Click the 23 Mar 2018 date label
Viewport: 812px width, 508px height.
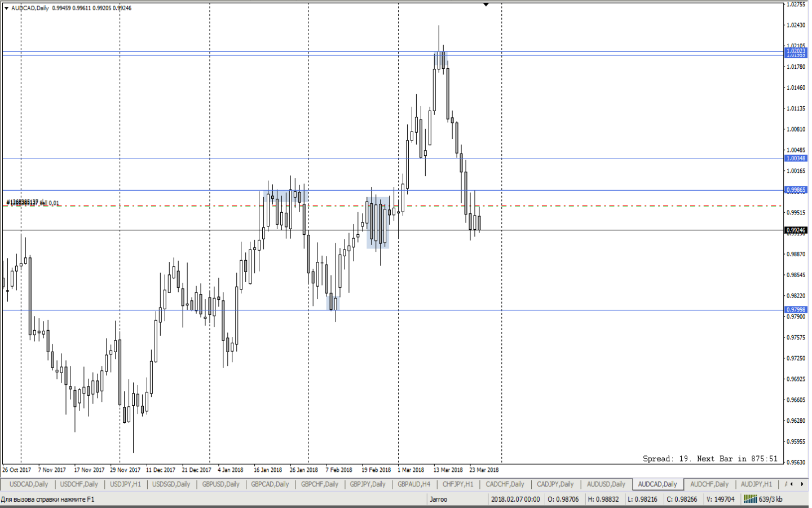[x=484, y=470]
